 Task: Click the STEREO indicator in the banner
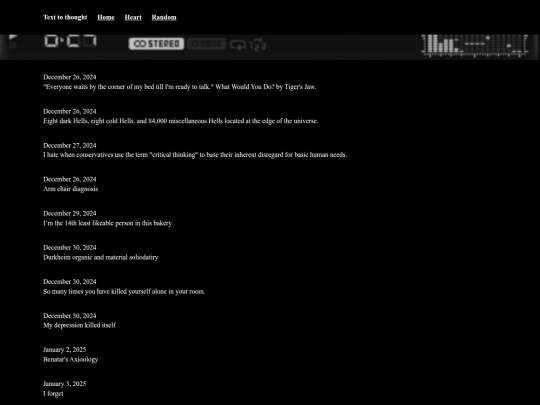point(156,44)
